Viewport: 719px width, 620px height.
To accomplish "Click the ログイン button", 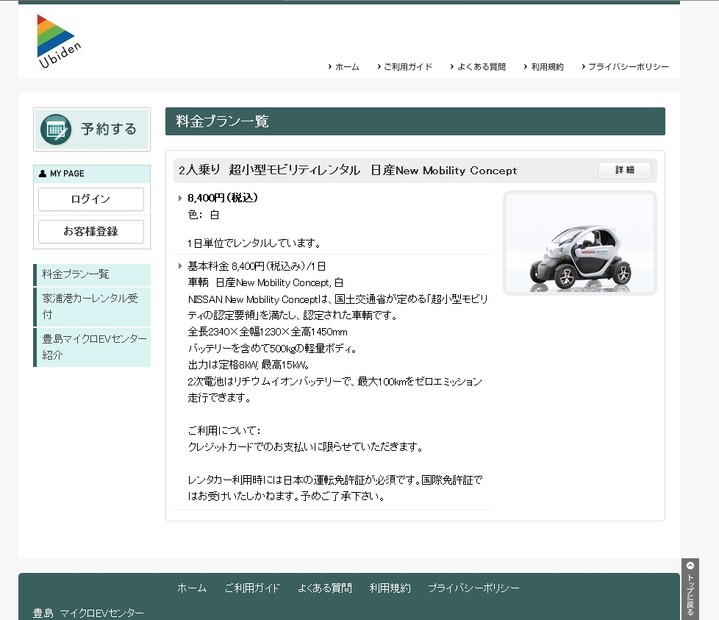I will [x=91, y=199].
